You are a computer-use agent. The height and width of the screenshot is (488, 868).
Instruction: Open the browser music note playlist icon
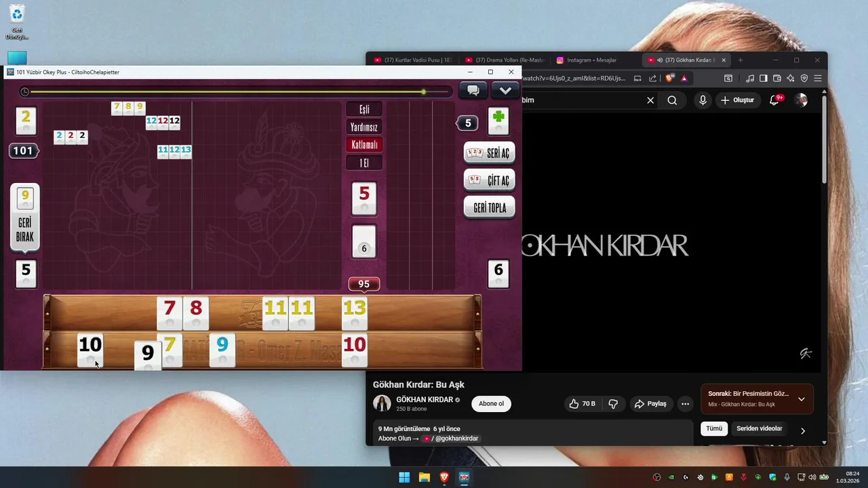(x=750, y=78)
